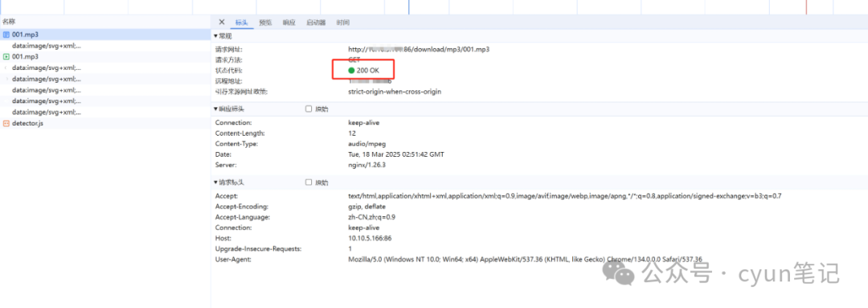Select the detector.js request row
This screenshot has height=308, width=868.
(105, 123)
